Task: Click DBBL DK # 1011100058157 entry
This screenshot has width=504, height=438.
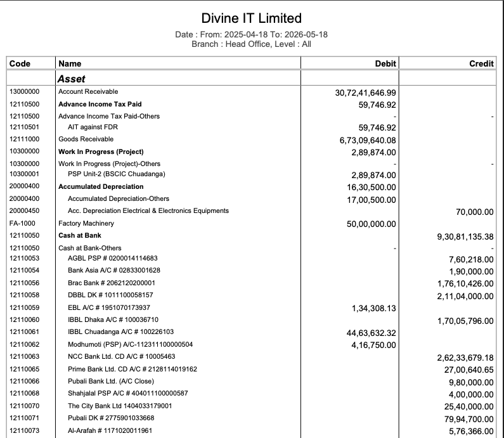Action: click(x=110, y=295)
